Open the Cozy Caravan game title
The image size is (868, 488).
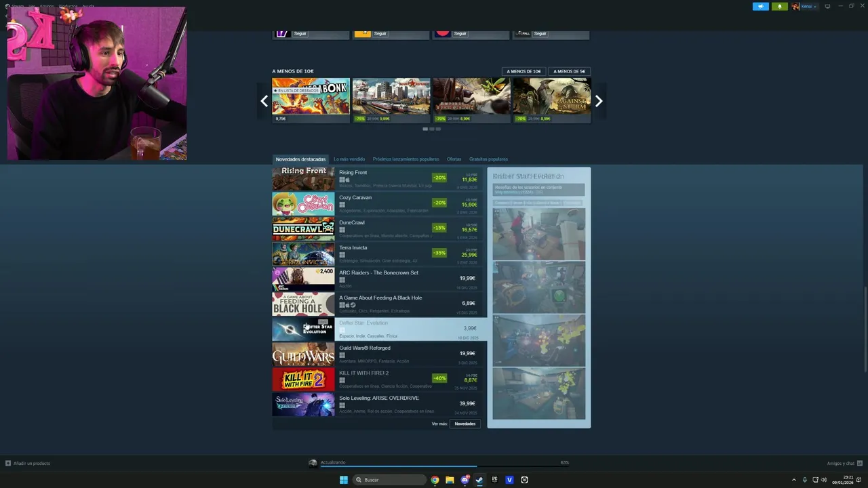click(355, 197)
